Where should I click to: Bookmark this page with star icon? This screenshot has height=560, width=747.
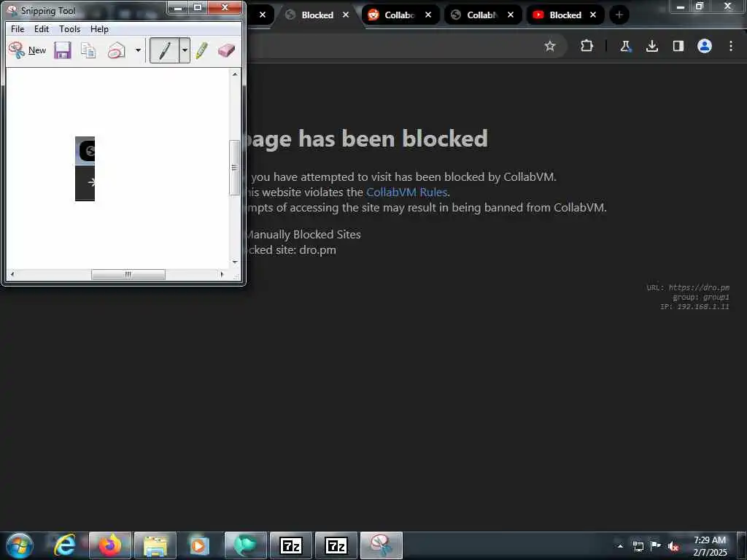tap(550, 46)
